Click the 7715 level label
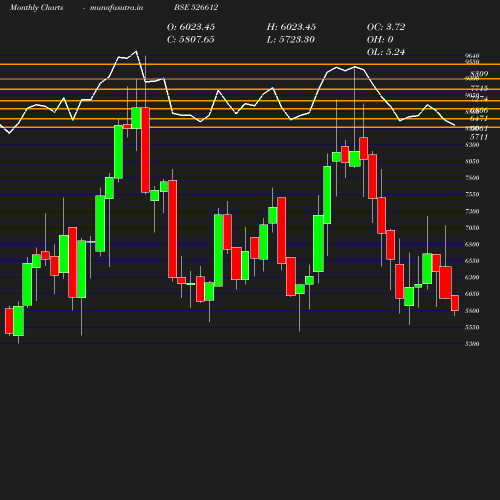Image resolution: width=500 pixels, height=500 pixels. pyautogui.click(x=479, y=88)
